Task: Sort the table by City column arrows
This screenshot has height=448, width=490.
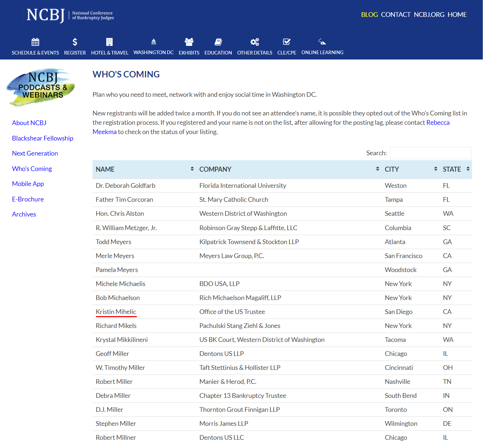Action: click(435, 169)
